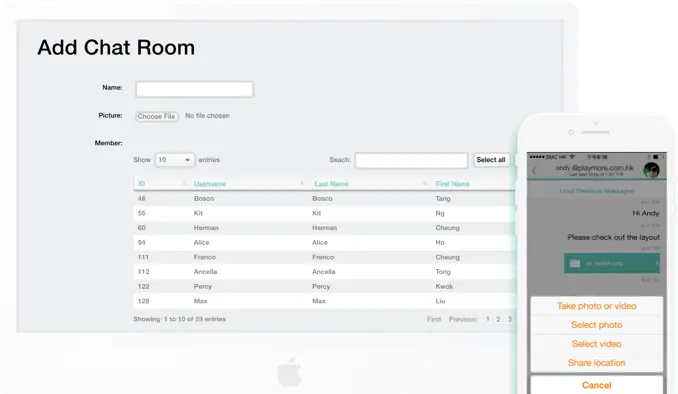This screenshot has height=394, width=678.
Task: Click the Name input field
Action: tap(195, 89)
